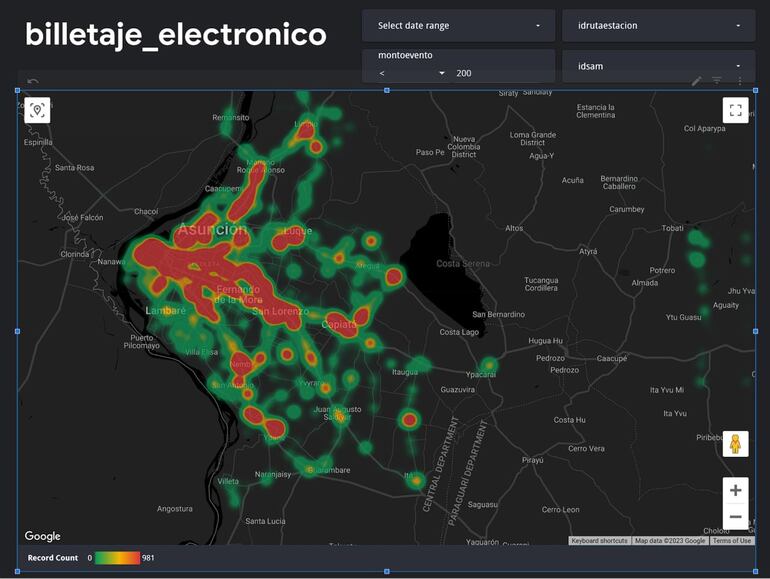Click the undo arrow above the map

33,82
